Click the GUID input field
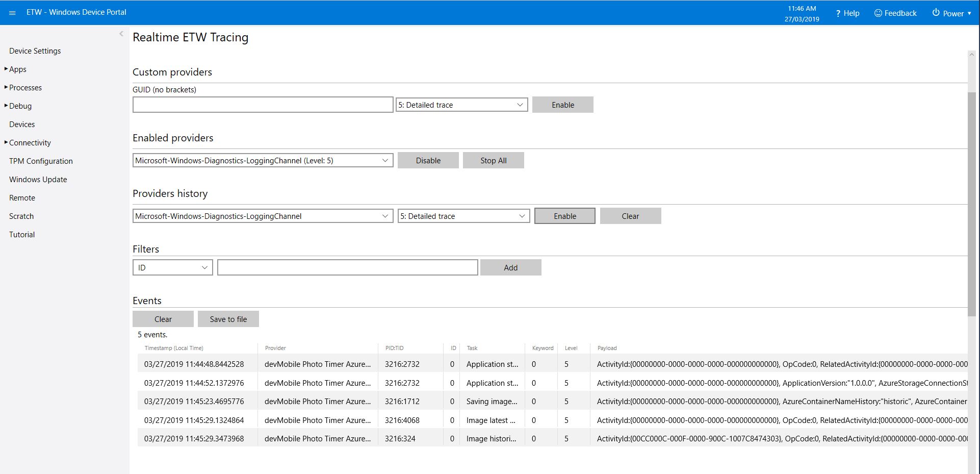This screenshot has height=474, width=980. (263, 105)
